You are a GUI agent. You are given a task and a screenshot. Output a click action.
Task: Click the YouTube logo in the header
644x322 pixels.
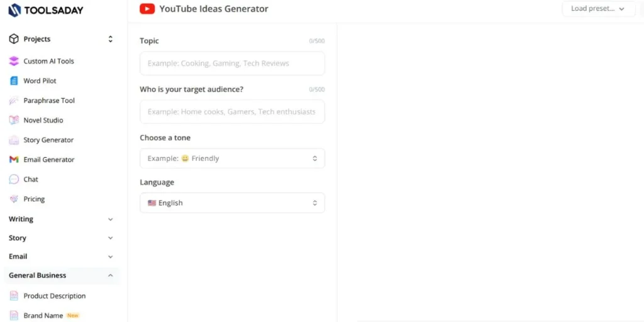(x=147, y=9)
